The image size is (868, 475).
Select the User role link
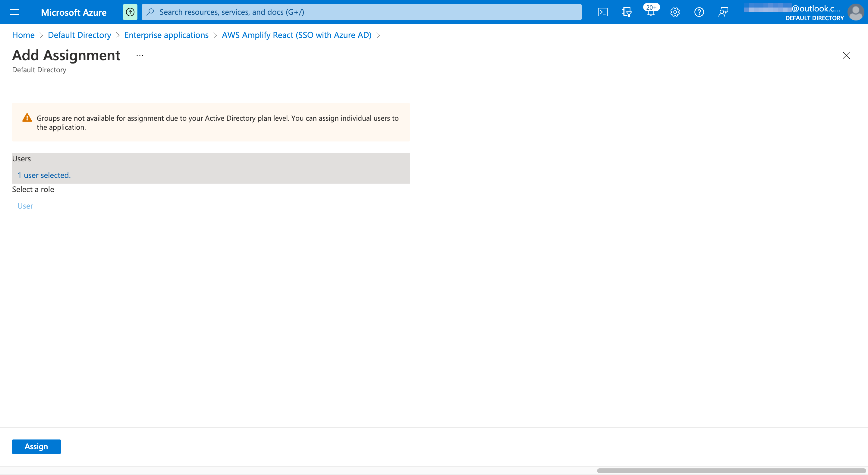point(25,205)
